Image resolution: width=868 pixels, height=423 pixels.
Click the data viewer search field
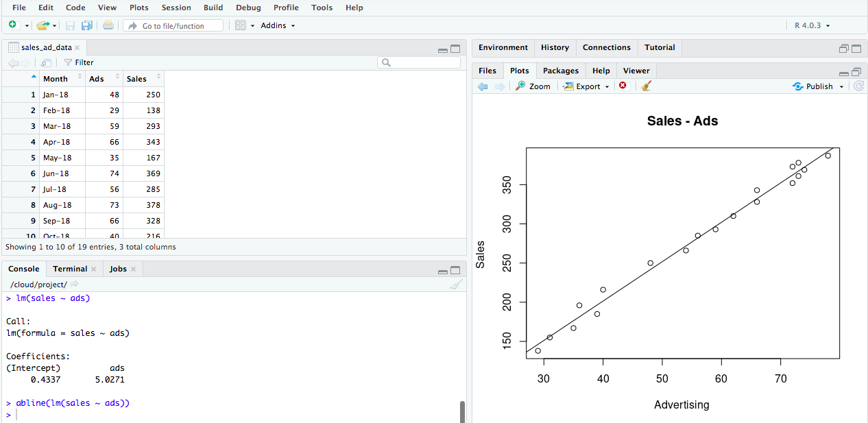click(x=419, y=62)
